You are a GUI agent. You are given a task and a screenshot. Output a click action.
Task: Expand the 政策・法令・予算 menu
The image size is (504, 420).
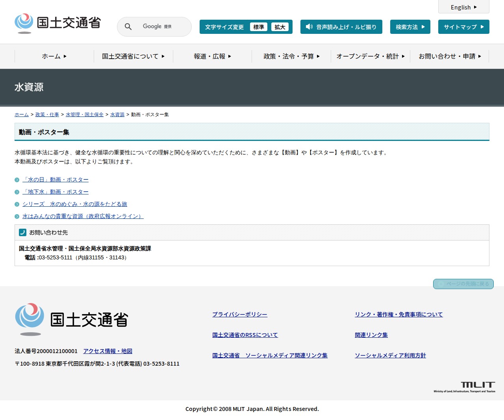click(x=291, y=56)
